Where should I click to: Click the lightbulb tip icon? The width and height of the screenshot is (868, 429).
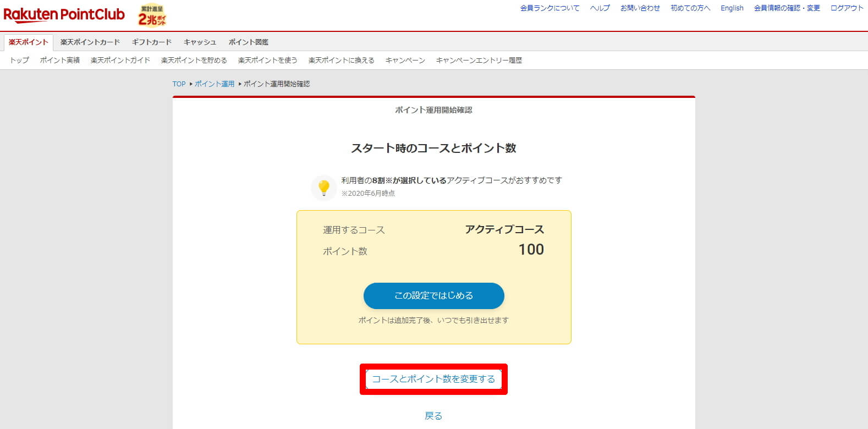pyautogui.click(x=324, y=188)
